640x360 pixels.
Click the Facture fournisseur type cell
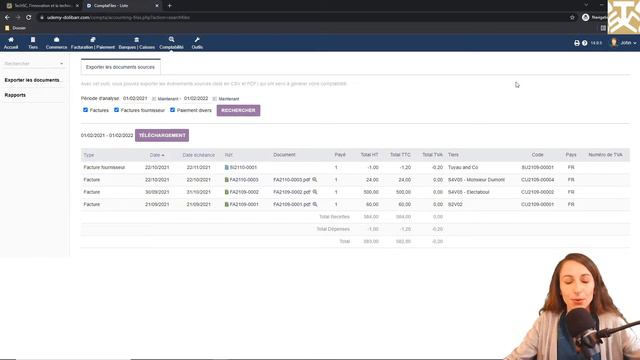click(x=104, y=167)
